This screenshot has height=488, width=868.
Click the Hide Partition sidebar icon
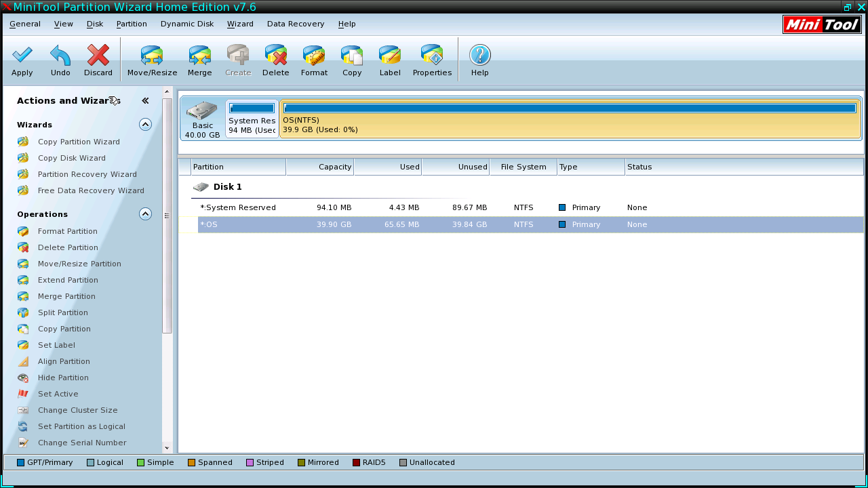tap(23, 378)
